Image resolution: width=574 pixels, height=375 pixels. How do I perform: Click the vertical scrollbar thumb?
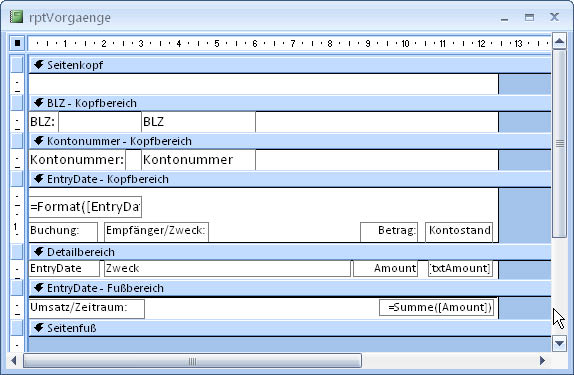pos(559,144)
